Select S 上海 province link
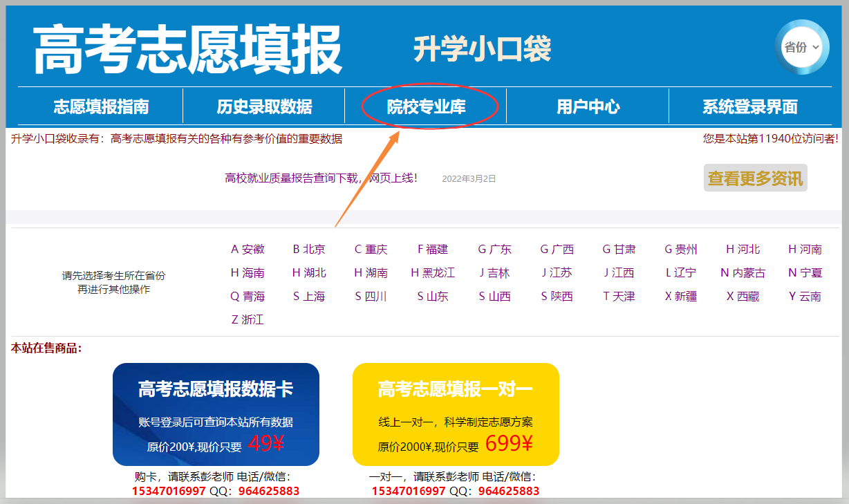 coord(309,297)
